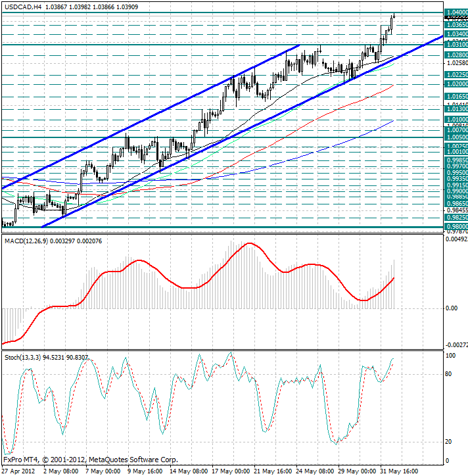Click the 2 May 08:00 date label
Viewport: 468px width, 476px height.
tap(61, 471)
